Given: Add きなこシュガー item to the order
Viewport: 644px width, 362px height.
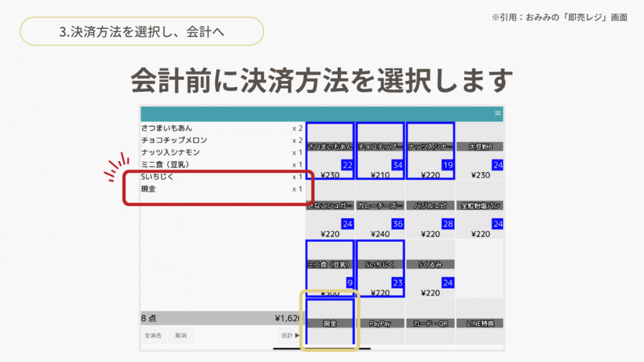Looking at the screenshot, I should pyautogui.click(x=330, y=210).
